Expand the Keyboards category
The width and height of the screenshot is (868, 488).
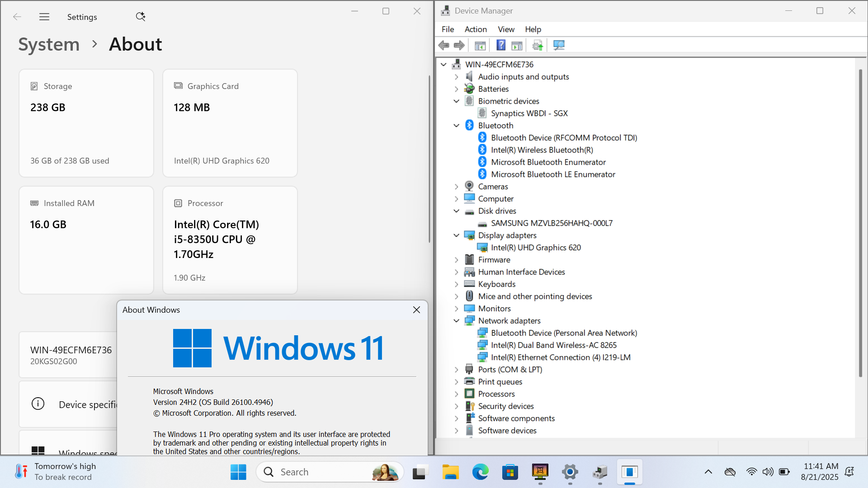coord(457,284)
